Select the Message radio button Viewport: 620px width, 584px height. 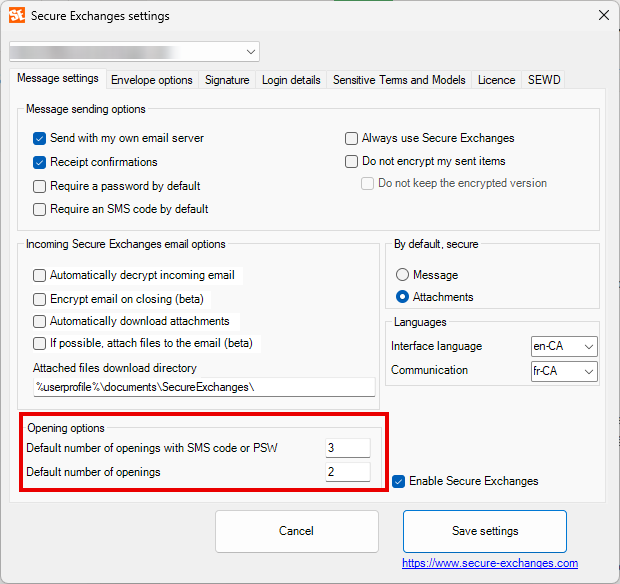pyautogui.click(x=402, y=274)
